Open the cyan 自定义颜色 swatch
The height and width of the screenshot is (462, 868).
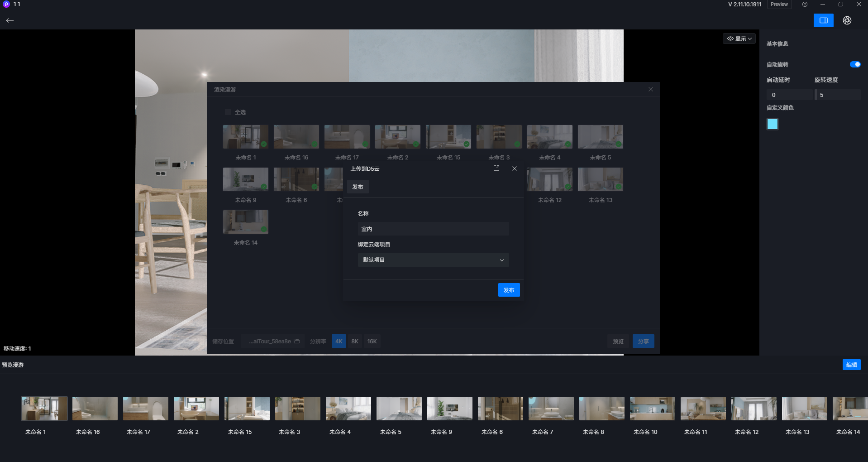coord(773,124)
